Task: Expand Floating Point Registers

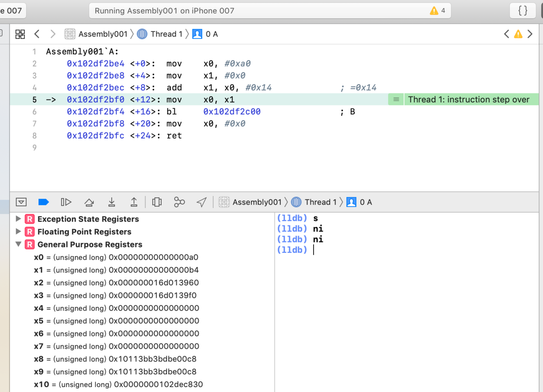Action: (x=18, y=231)
